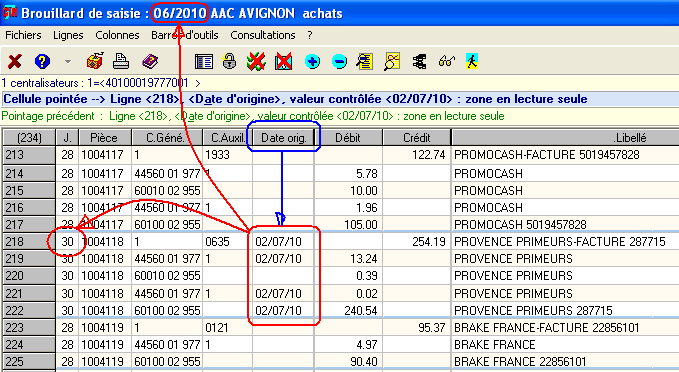Click the Pointage précédent status line
This screenshot has width=679, height=372.
pos(253,116)
